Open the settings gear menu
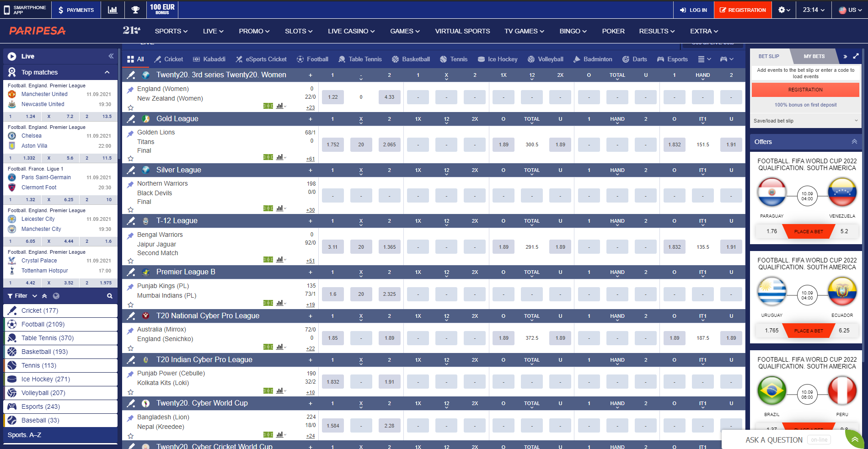 pyautogui.click(x=784, y=10)
